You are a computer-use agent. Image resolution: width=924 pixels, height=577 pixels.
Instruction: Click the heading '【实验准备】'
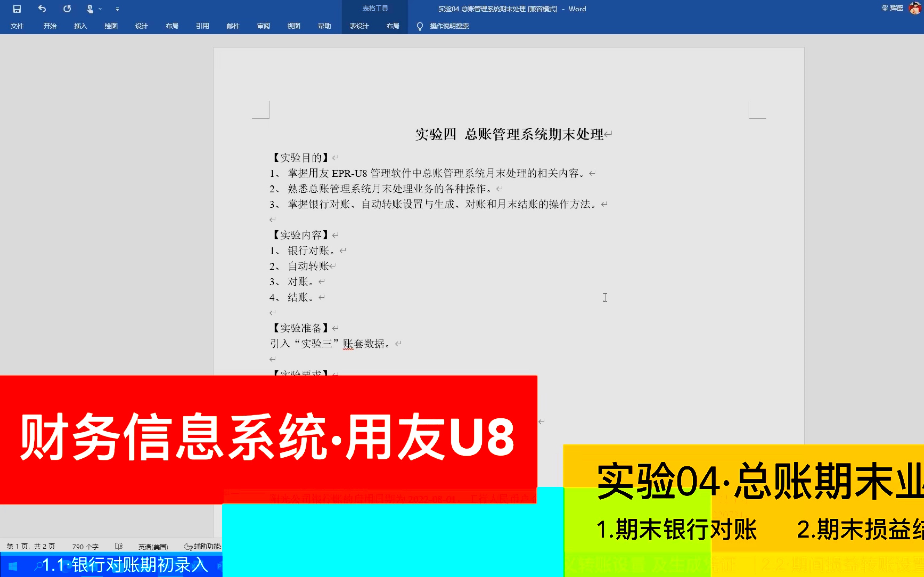click(x=300, y=328)
